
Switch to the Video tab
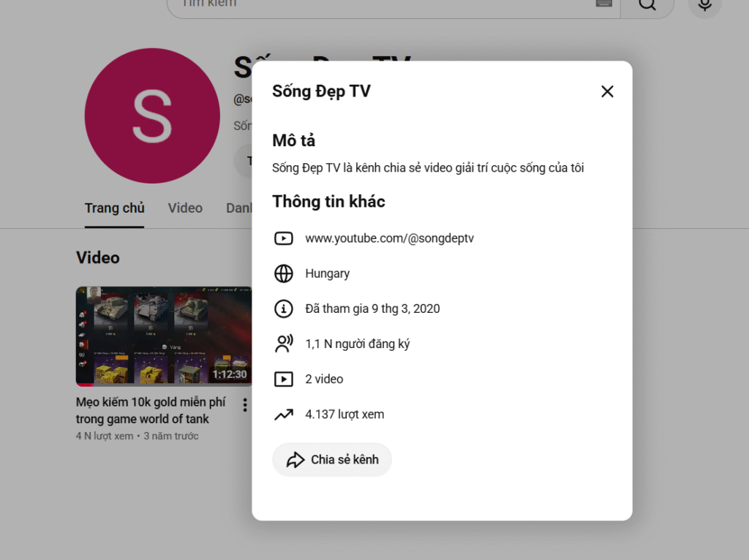tap(185, 208)
